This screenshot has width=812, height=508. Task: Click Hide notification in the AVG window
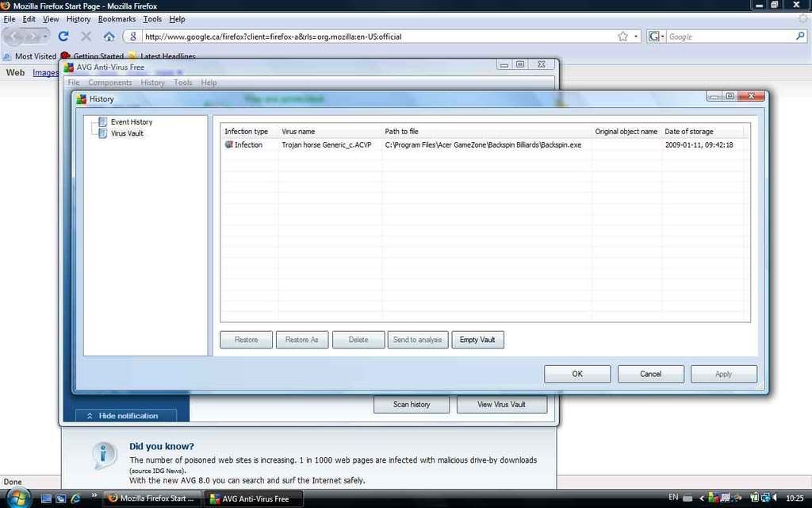point(126,416)
